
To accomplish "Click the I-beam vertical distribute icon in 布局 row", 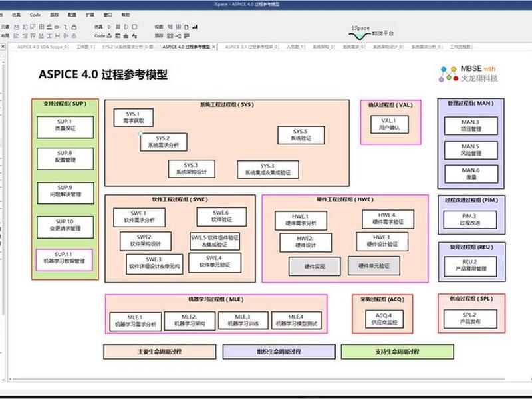I will pyautogui.click(x=49, y=36).
